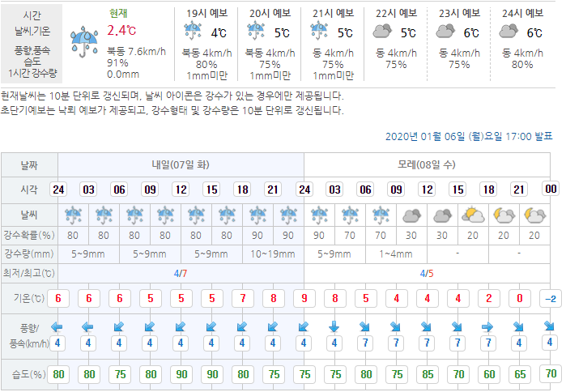Select the 내일(07일 화) date header

pos(181,164)
